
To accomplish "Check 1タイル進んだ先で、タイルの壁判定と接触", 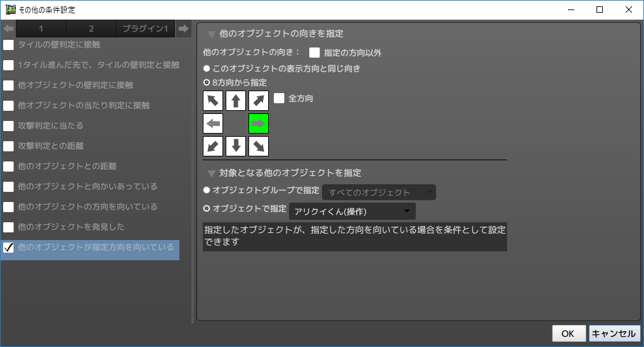I will (8, 65).
